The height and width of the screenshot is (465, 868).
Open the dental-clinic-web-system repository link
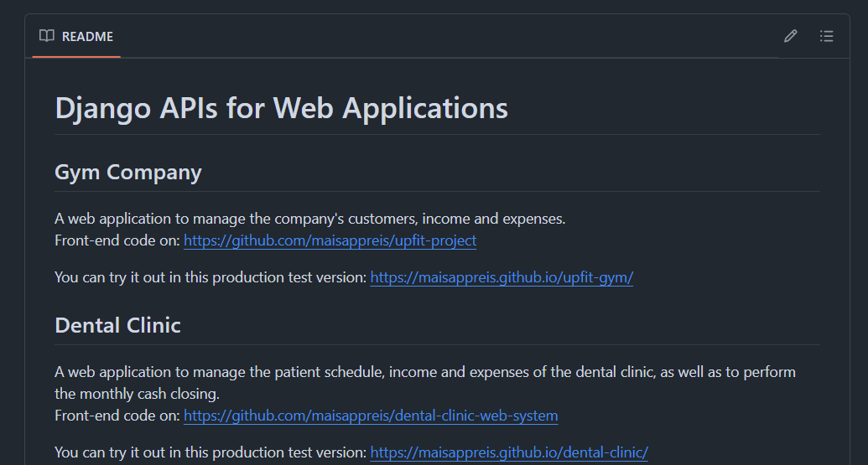(x=371, y=416)
